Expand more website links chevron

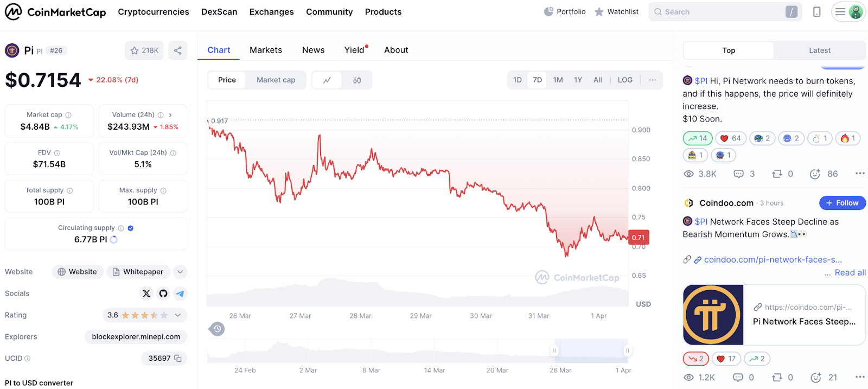tap(181, 272)
